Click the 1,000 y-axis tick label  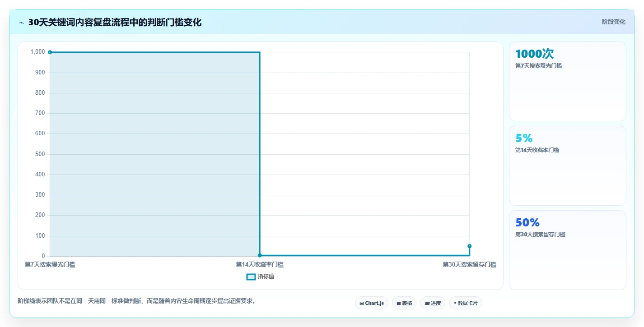click(37, 52)
